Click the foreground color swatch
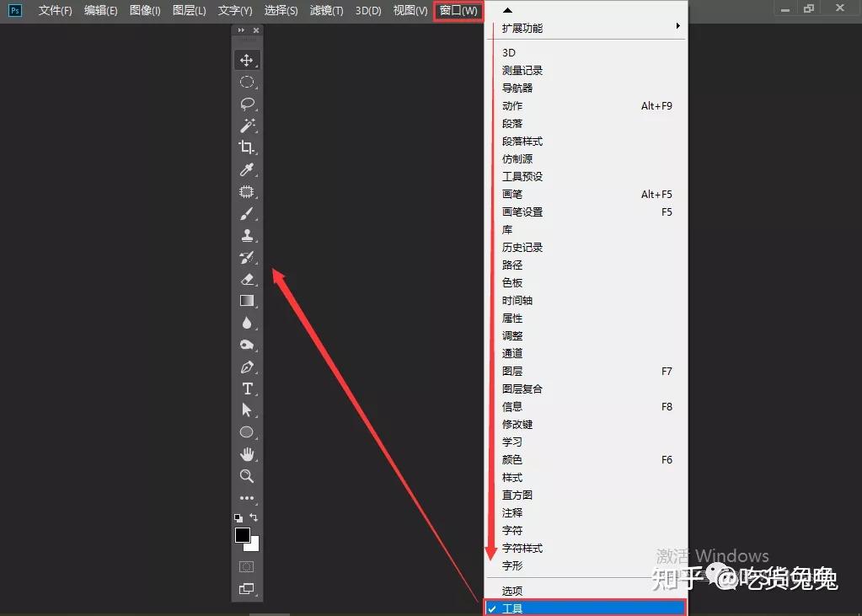The height and width of the screenshot is (616, 862). point(243,534)
